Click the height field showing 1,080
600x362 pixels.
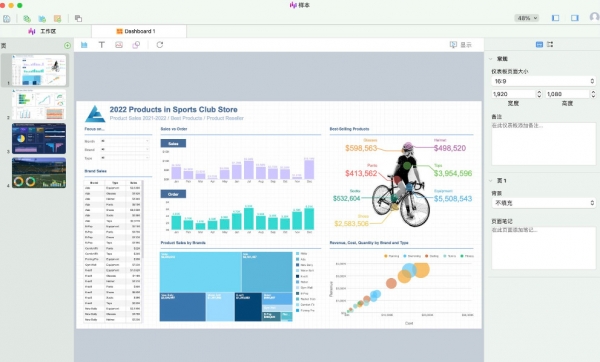coord(567,94)
